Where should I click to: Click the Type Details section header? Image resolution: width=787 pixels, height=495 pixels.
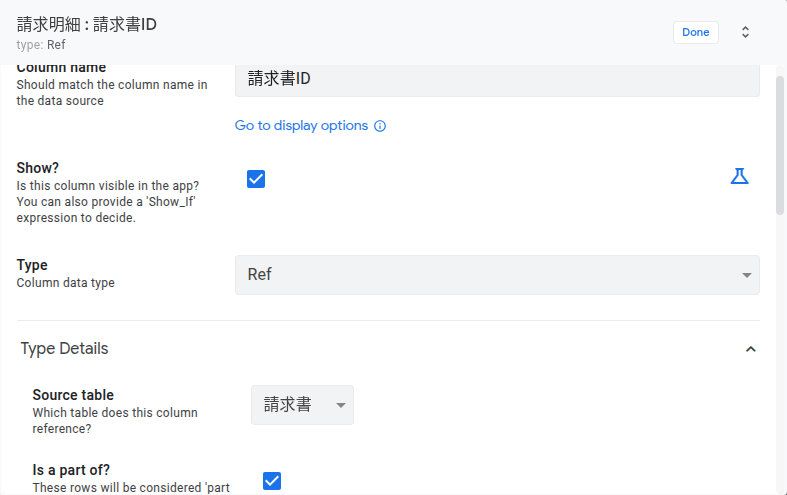(65, 349)
